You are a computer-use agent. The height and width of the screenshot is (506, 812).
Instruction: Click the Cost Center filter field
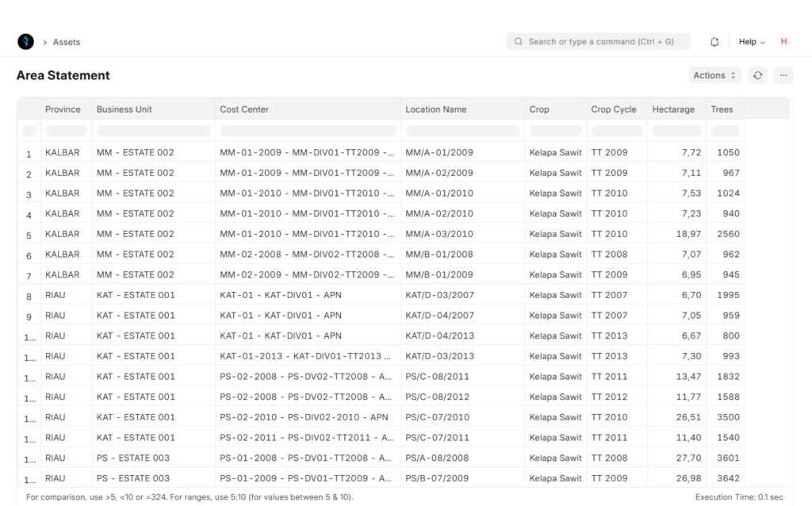(308, 131)
